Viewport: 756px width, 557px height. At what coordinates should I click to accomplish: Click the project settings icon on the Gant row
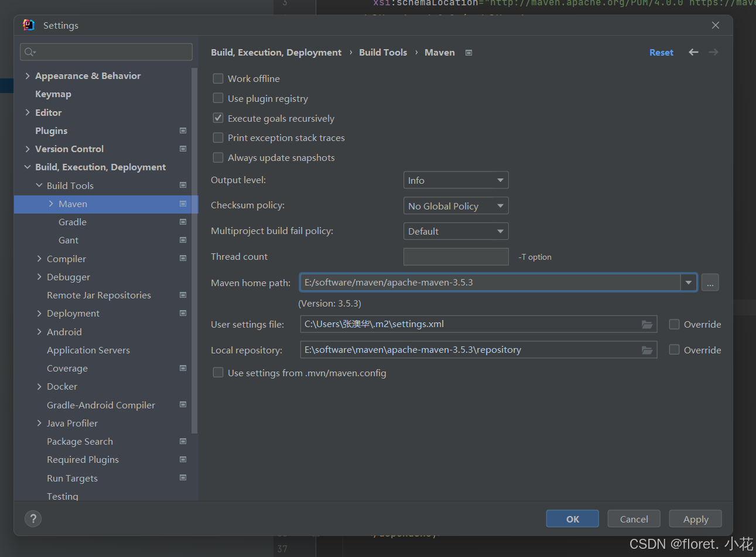183,240
